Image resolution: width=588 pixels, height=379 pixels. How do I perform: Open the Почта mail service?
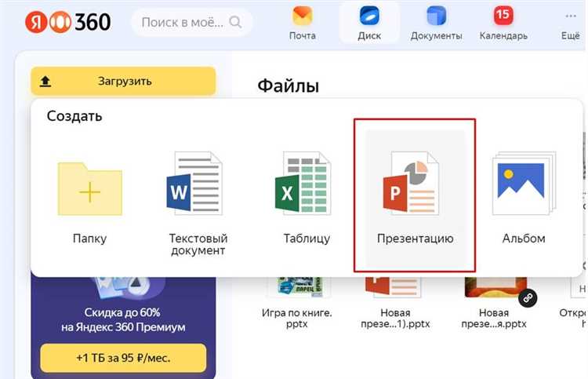[303, 24]
